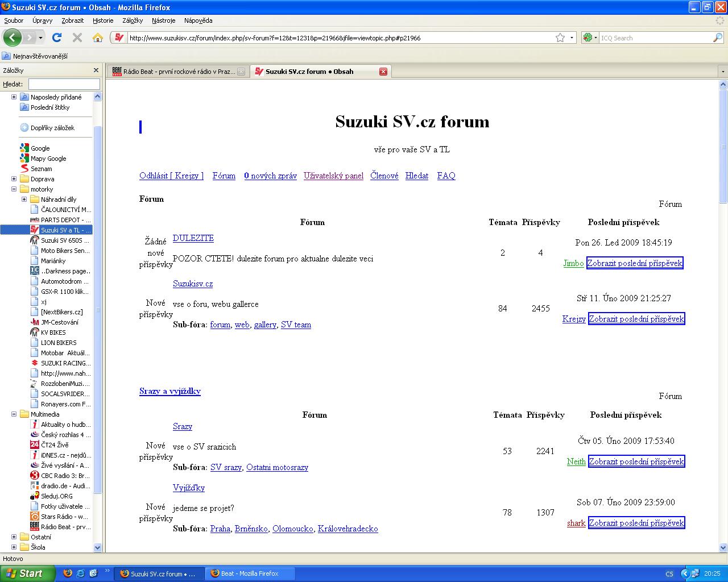The image size is (728, 582).
Task: Open Doplňky záložek bookmark
Action: pos(47,128)
